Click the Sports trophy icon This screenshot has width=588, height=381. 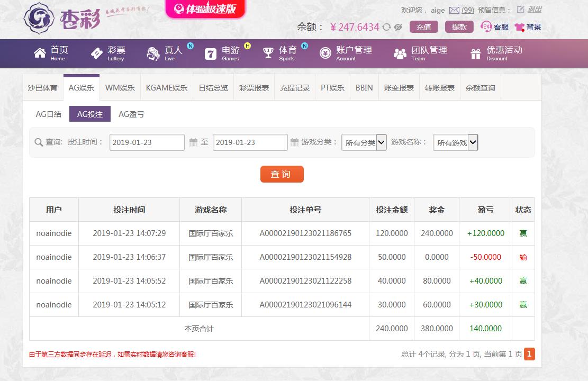268,53
